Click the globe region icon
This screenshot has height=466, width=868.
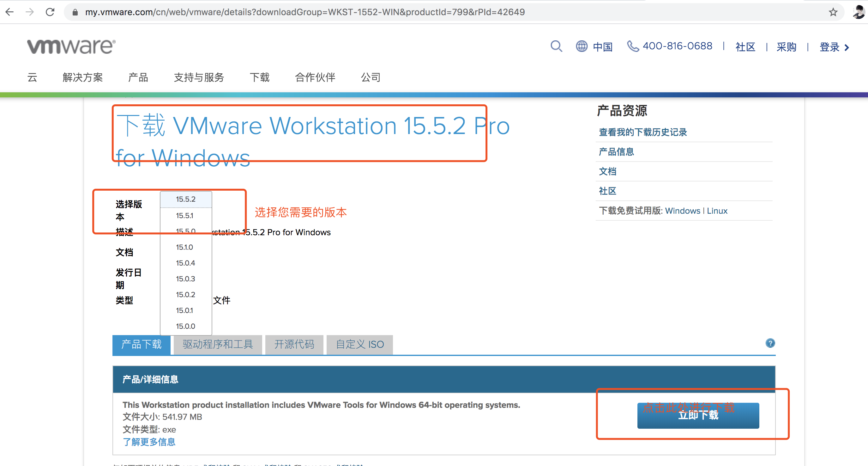click(582, 46)
